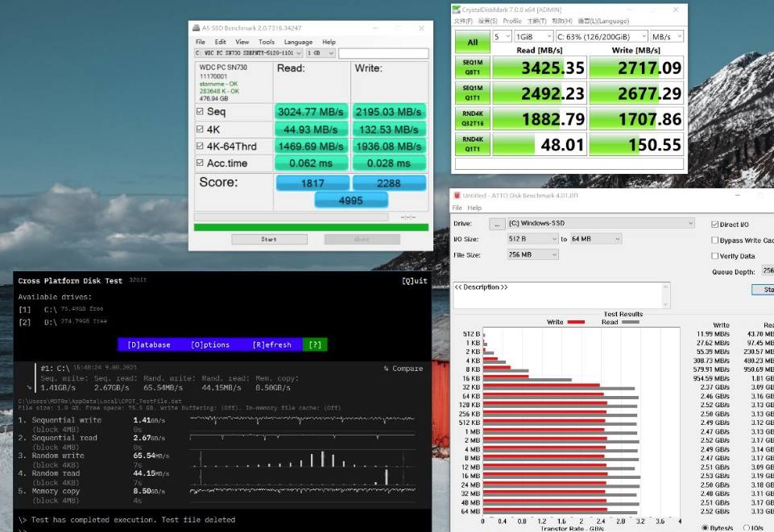Screen dimensions: 774x532
Task: Open the ATTO File Size 256 MB dropdown
Action: [532, 255]
